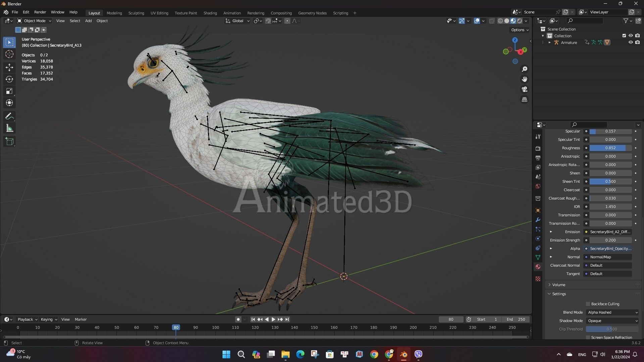Open the Tool settings properties tab
This screenshot has height=362, width=644.
pyautogui.click(x=538, y=137)
